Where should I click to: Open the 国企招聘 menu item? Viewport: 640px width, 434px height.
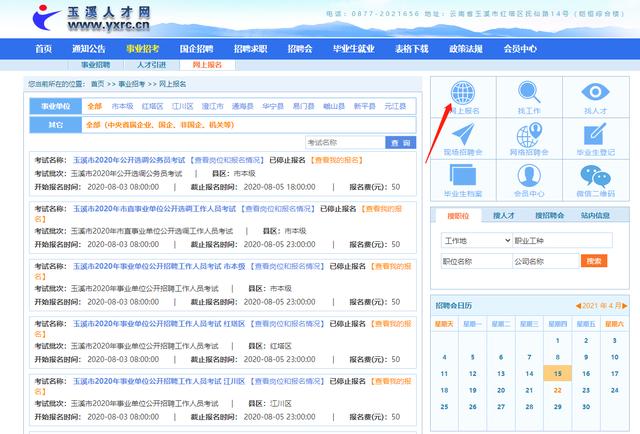click(x=196, y=49)
